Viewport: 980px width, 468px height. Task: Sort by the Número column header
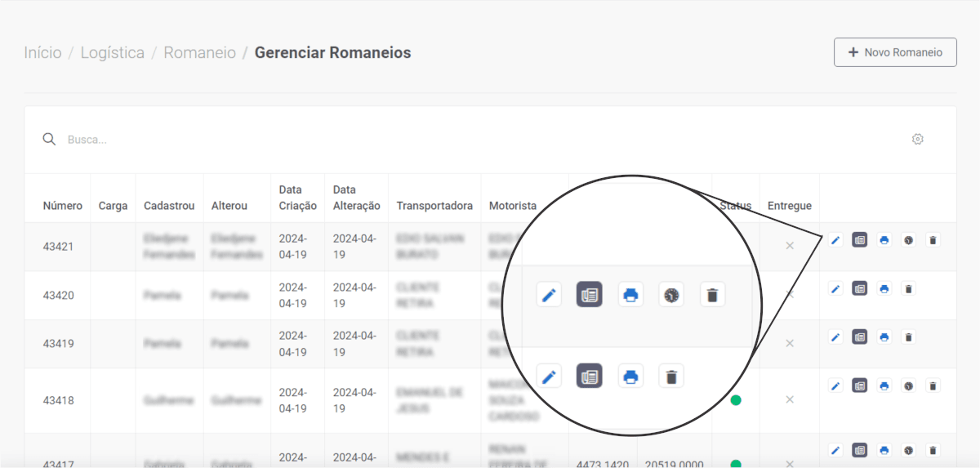point(63,206)
